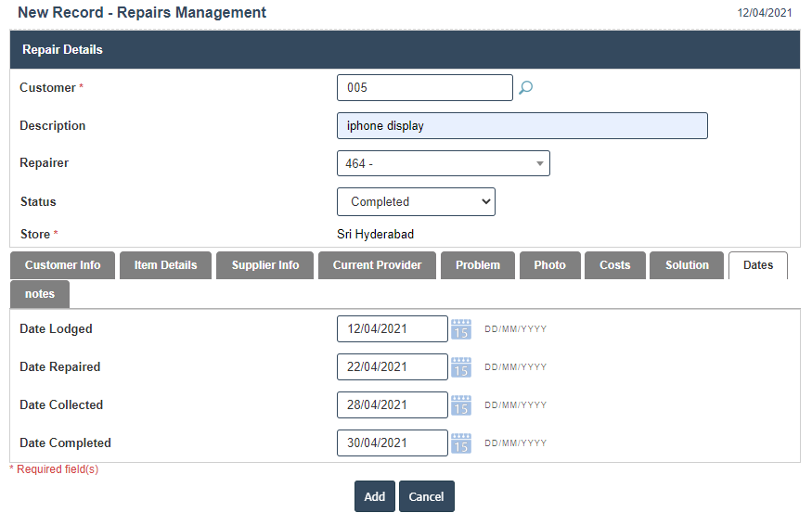Expand the Repairer dropdown

tap(443, 163)
